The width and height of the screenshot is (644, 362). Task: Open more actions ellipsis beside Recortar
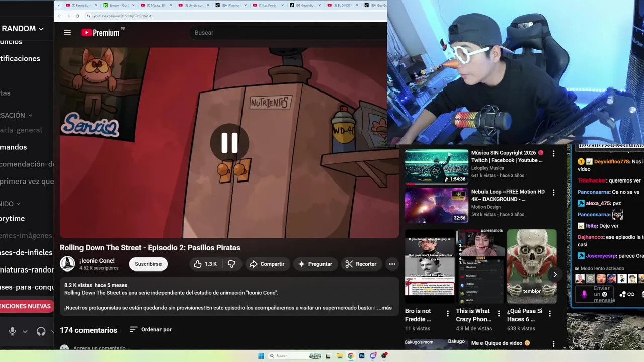[392, 264]
